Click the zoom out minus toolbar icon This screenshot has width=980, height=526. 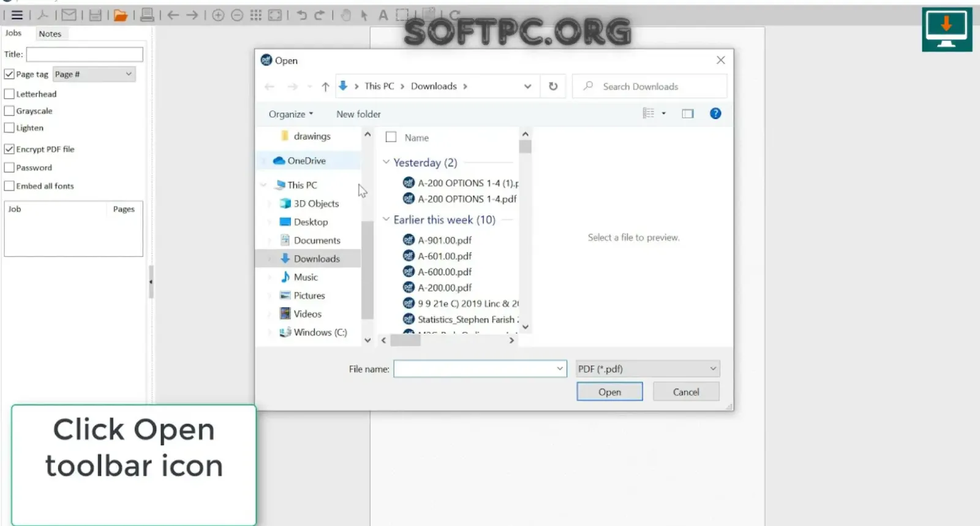pos(237,15)
